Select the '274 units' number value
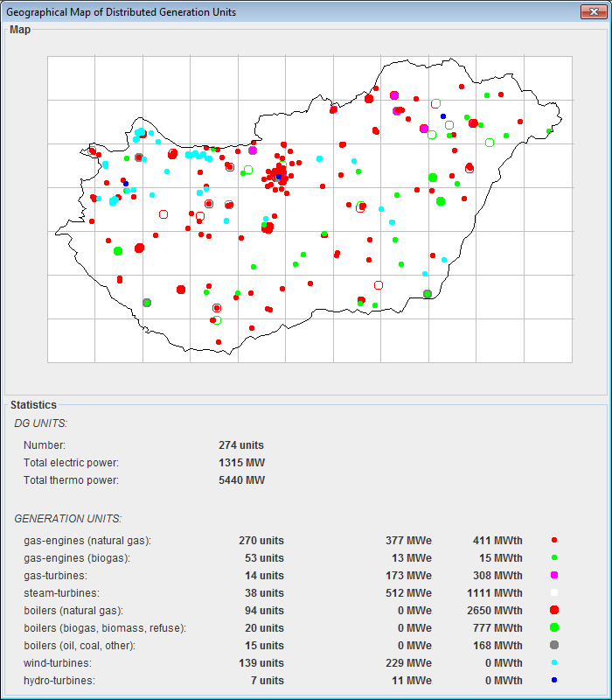Image resolution: width=612 pixels, height=700 pixels. [x=241, y=445]
